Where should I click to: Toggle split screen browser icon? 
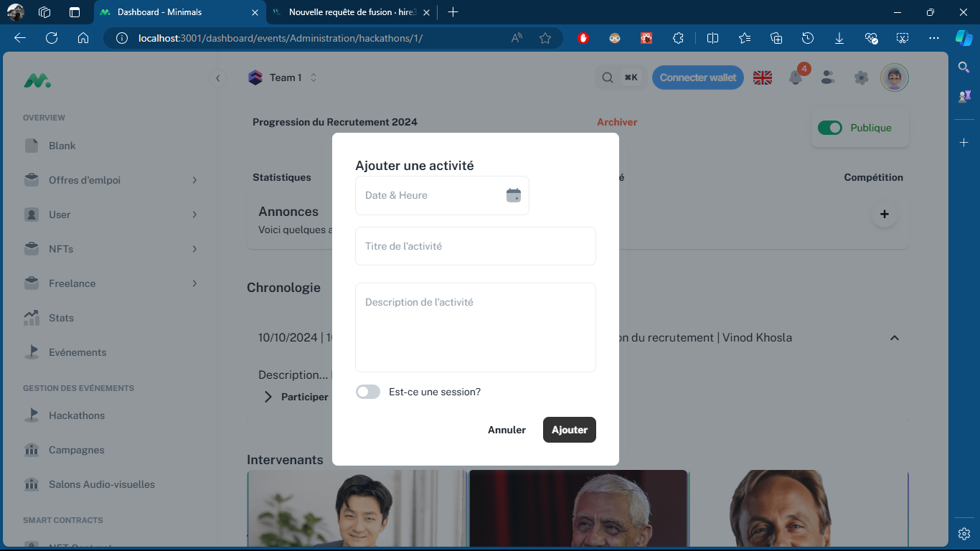(x=712, y=38)
